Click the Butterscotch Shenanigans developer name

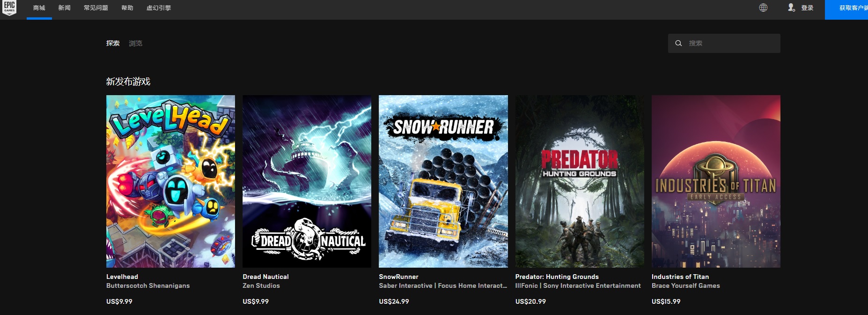[x=148, y=285]
